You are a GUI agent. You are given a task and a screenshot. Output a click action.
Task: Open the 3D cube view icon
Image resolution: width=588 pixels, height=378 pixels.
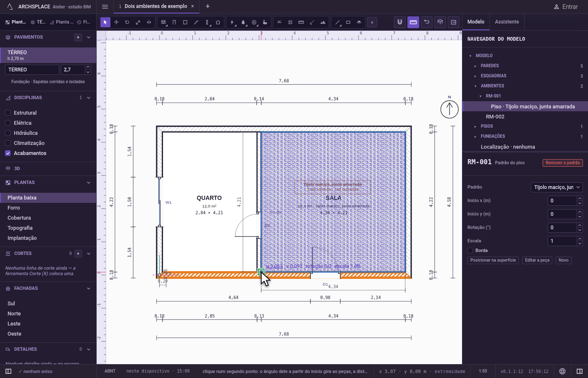440,22
